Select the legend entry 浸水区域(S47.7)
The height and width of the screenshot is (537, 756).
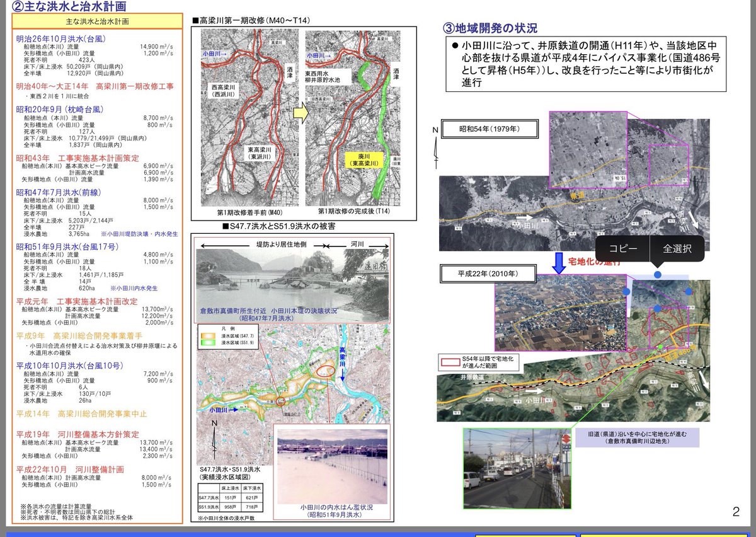[x=238, y=336]
